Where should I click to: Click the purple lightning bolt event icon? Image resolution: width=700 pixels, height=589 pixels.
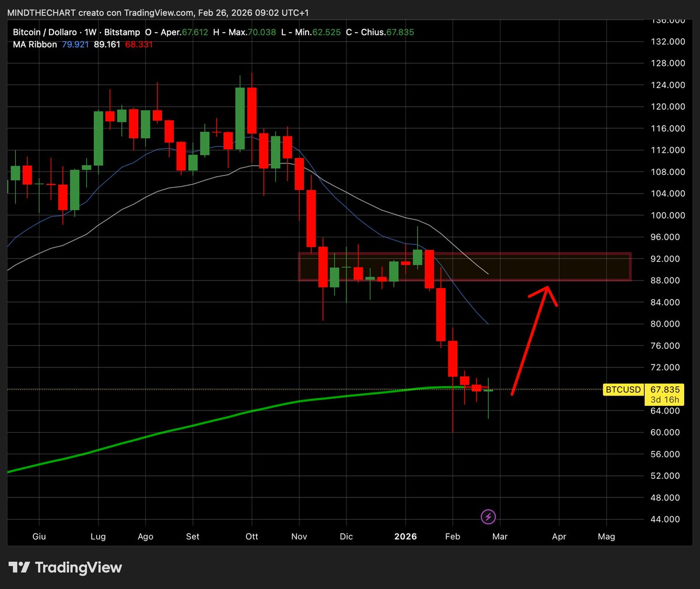click(488, 517)
